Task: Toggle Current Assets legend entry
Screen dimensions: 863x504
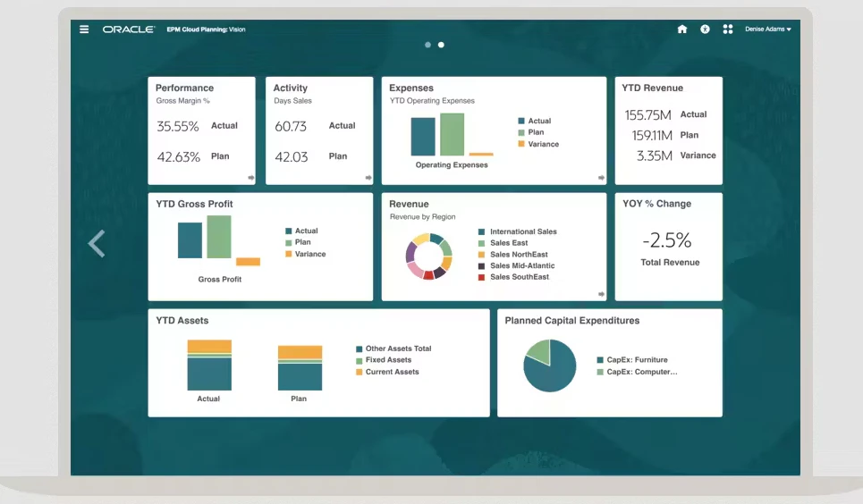Action: [x=387, y=372]
